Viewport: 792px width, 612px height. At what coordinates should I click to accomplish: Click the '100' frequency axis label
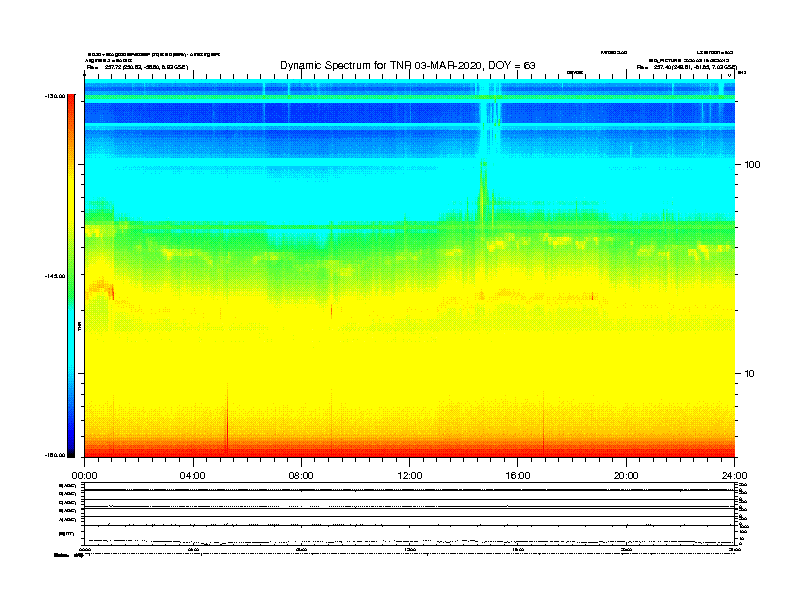tap(752, 165)
